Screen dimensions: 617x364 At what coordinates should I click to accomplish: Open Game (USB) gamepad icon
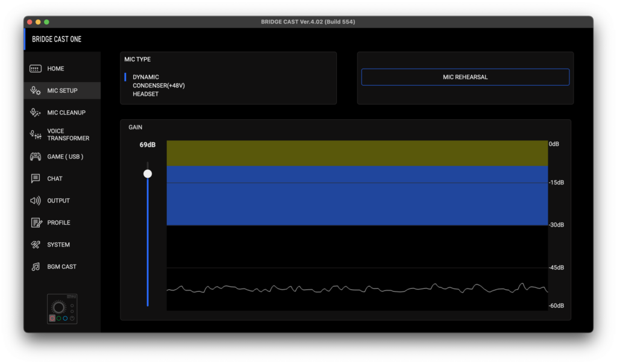pos(36,157)
